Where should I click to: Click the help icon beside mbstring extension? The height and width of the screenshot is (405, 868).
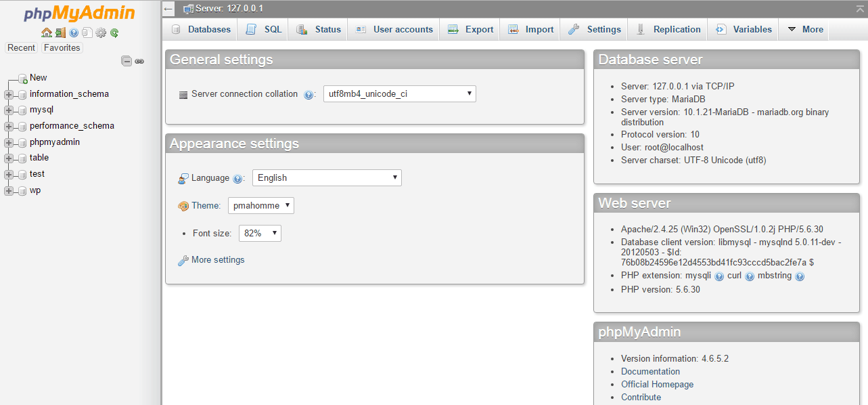800,276
